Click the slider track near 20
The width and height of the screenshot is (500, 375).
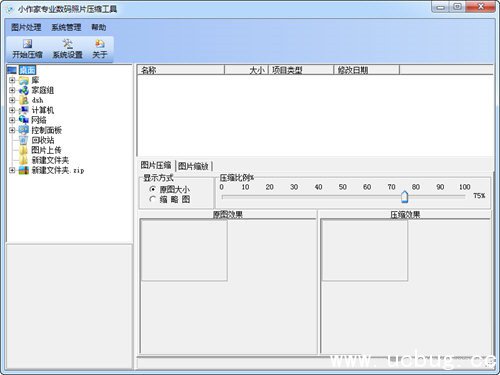pos(270,197)
